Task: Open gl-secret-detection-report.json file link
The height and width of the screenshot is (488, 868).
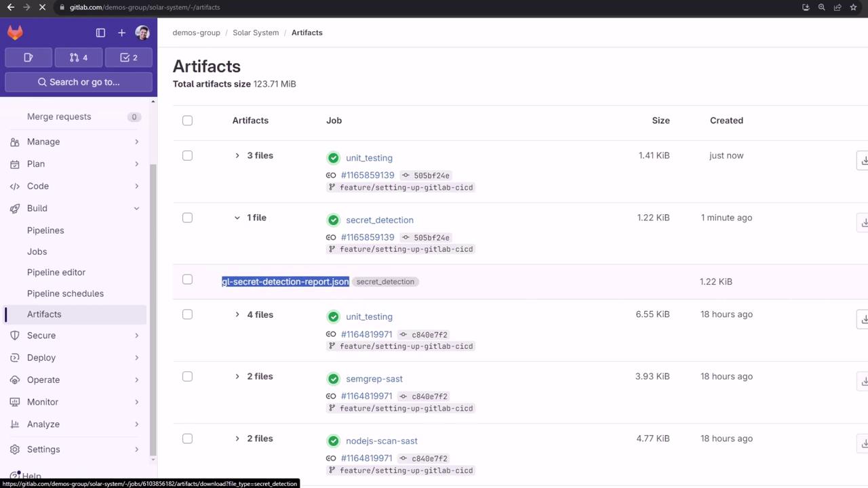Action: [285, 282]
